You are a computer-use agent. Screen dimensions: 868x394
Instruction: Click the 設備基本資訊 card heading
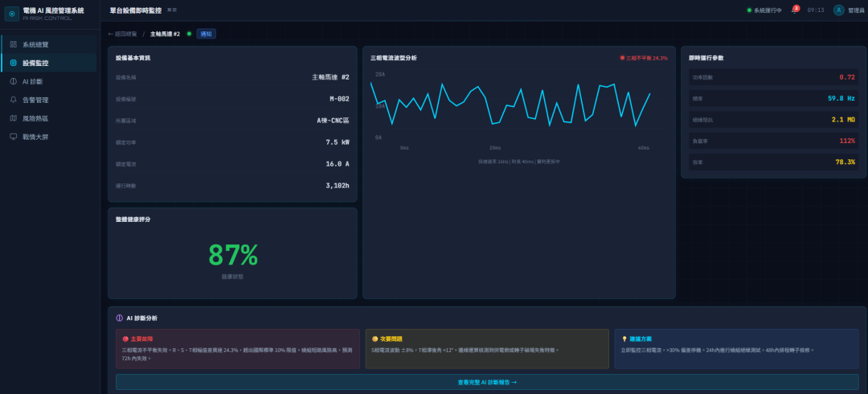pyautogui.click(x=133, y=58)
